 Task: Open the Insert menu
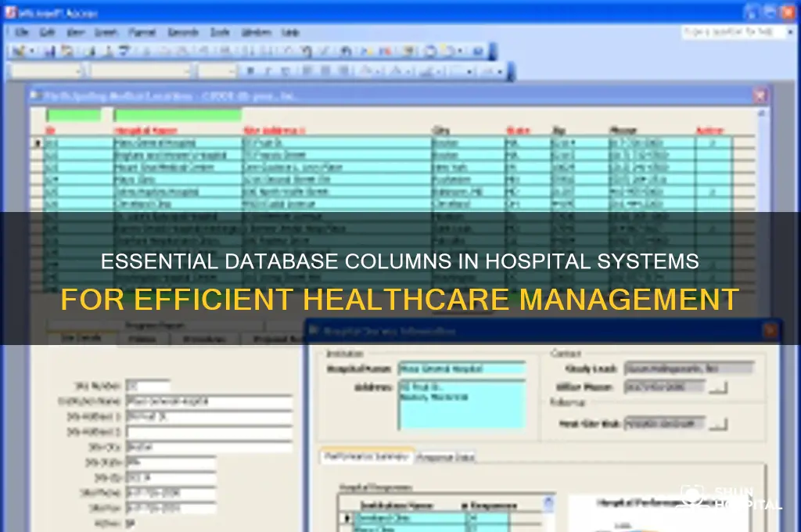106,32
